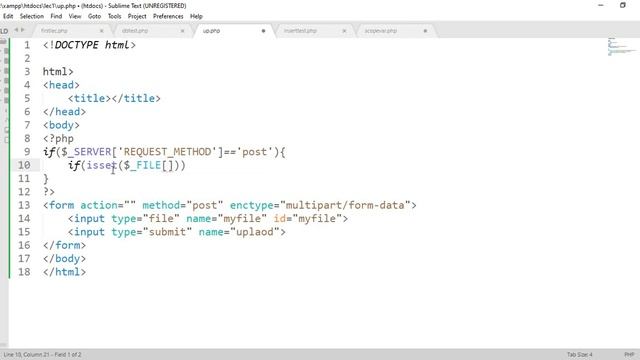Click the opening head tag on line 4
The height and width of the screenshot is (360, 640).
(61, 85)
